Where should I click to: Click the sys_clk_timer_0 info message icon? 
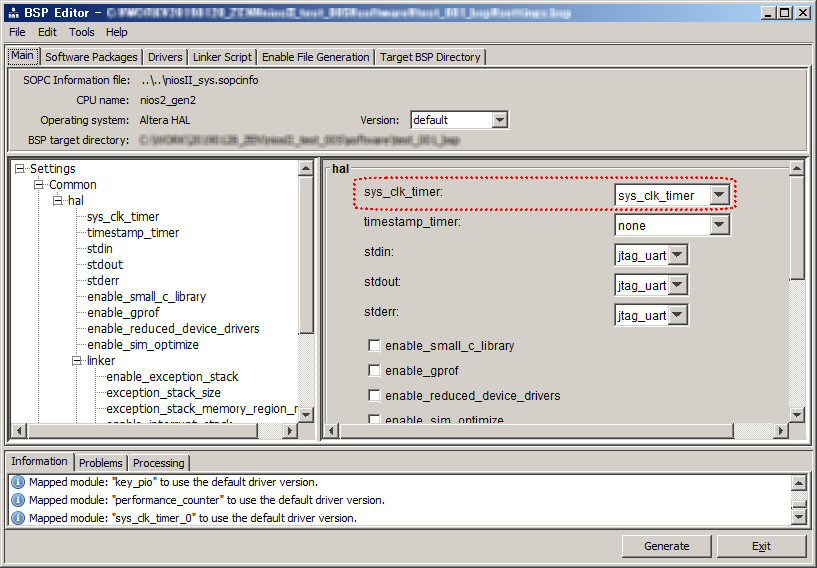[x=18, y=518]
